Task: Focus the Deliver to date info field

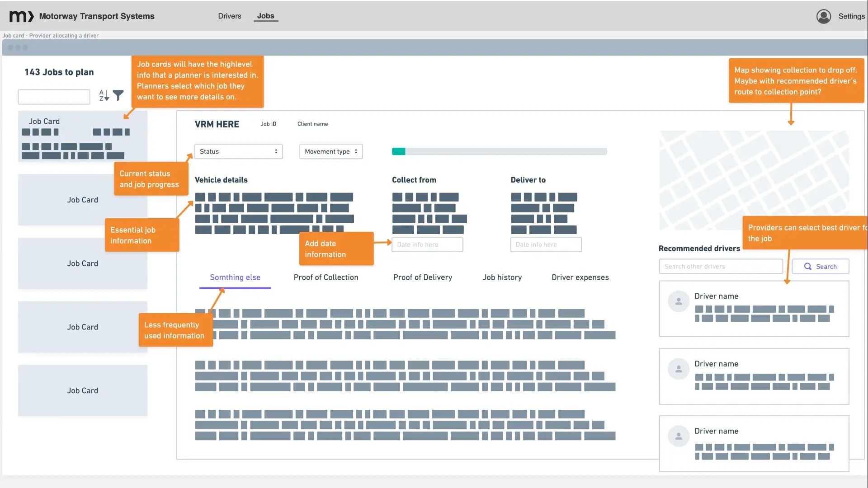Action: tap(546, 244)
